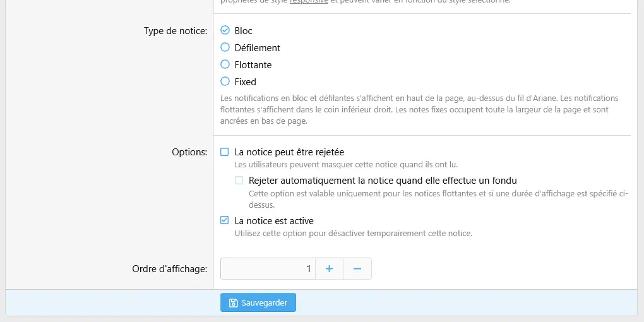The width and height of the screenshot is (644, 322).
Task: Open the partially visible "responsive" link
Action: [308, 2]
